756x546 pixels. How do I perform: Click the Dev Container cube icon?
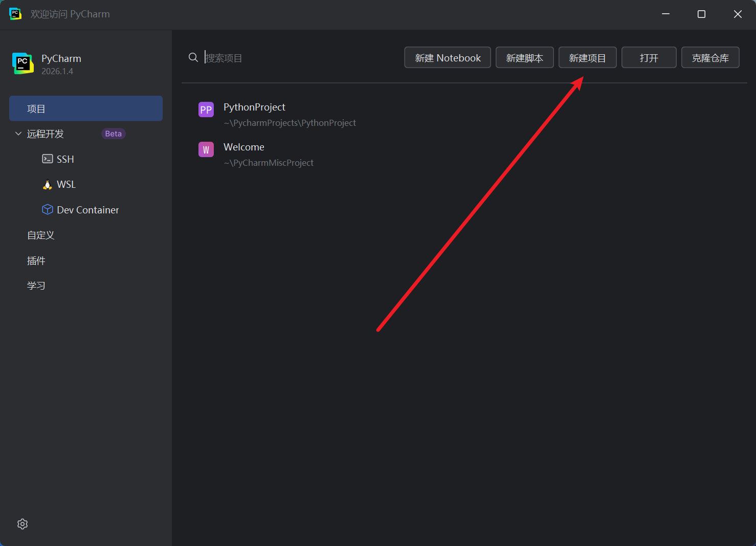[x=48, y=209]
